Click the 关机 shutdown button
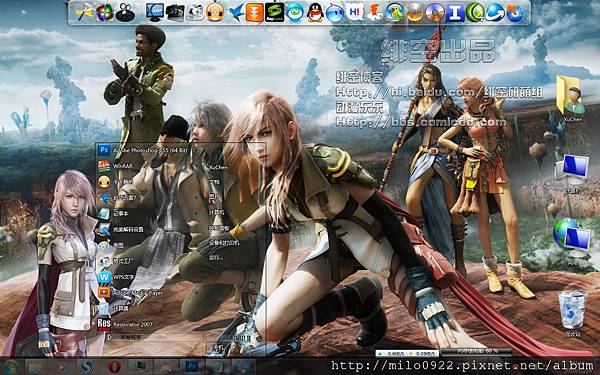 [x=217, y=347]
